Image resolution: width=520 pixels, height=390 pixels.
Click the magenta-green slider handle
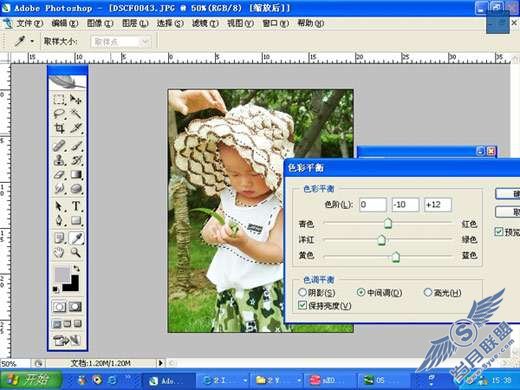(382, 239)
